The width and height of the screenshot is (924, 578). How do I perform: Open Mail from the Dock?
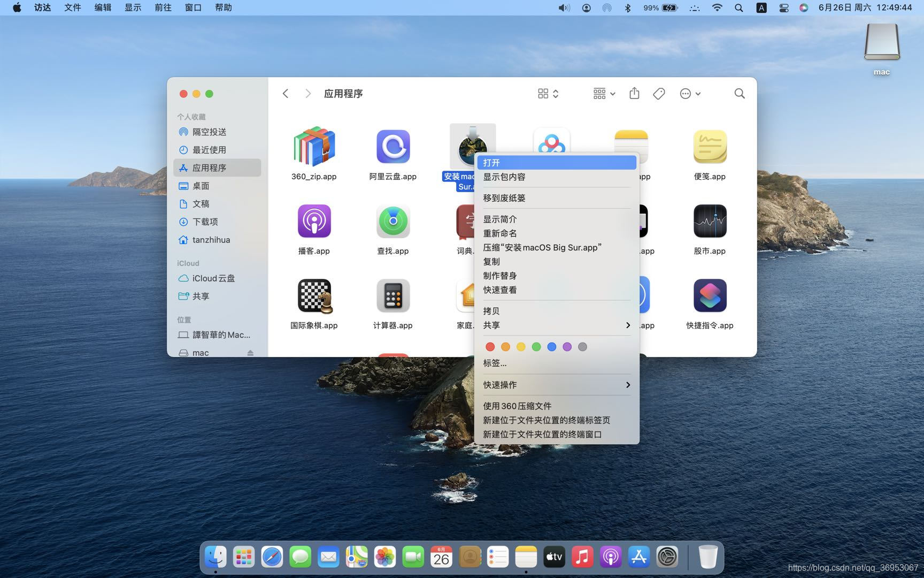pos(328,557)
